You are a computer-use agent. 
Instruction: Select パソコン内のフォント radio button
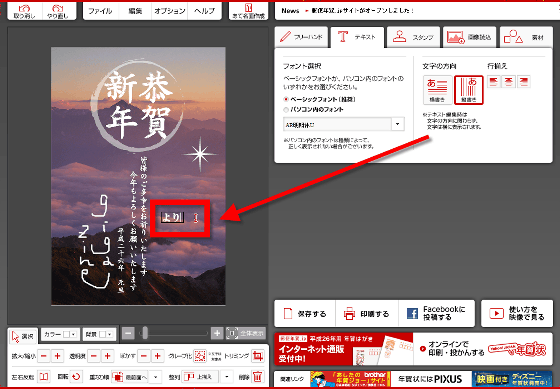pos(286,110)
